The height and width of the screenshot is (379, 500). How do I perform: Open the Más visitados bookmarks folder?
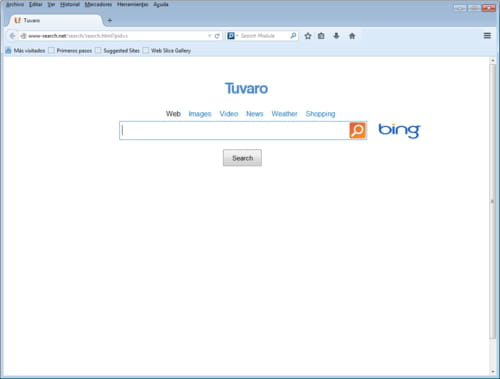25,50
